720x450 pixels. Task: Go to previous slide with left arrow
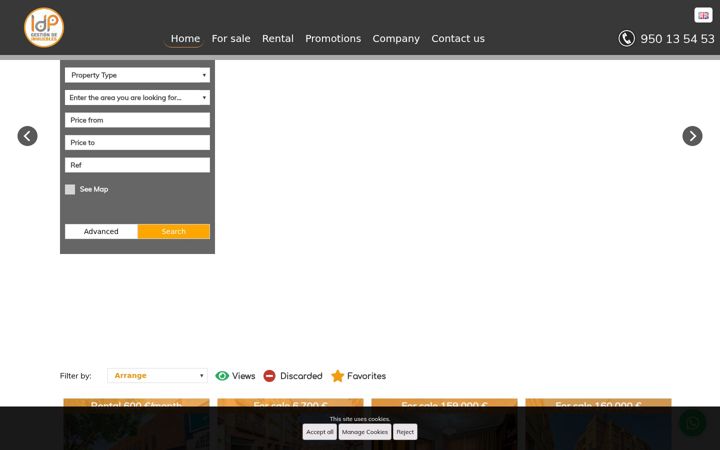(x=28, y=136)
